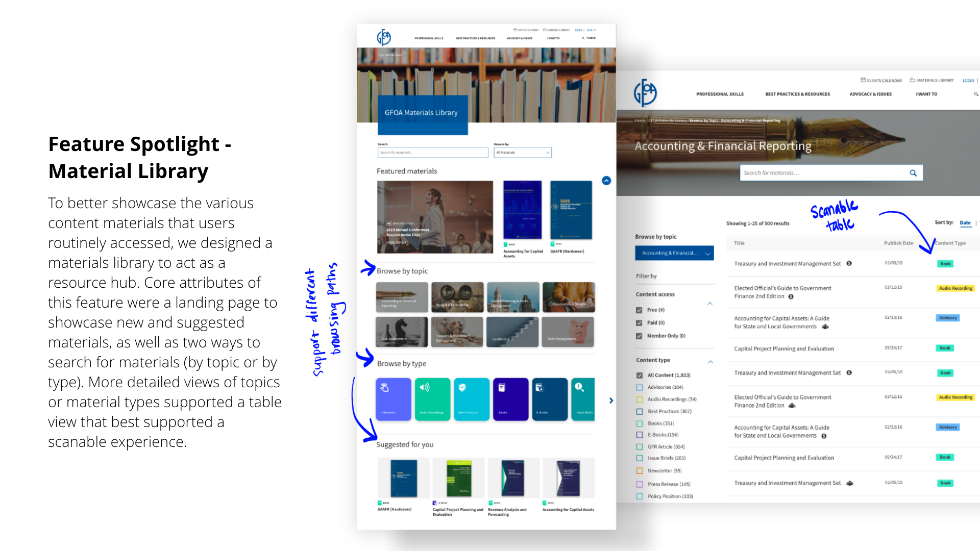980x551 pixels.
Task: Open Professional Skills menu in landing page mockup
Action: (429, 38)
